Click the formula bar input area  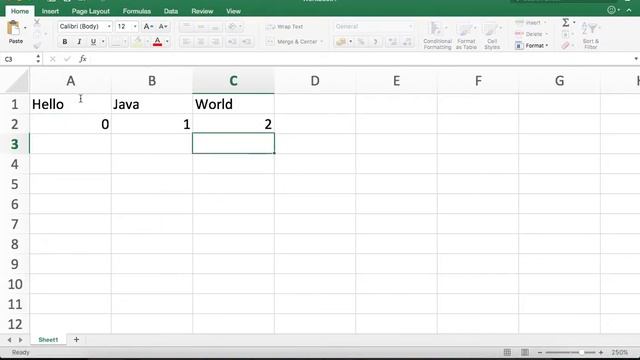360,59
